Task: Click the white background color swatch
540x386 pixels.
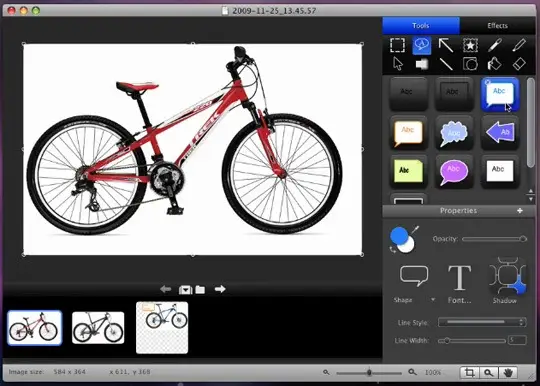Action: pos(407,246)
